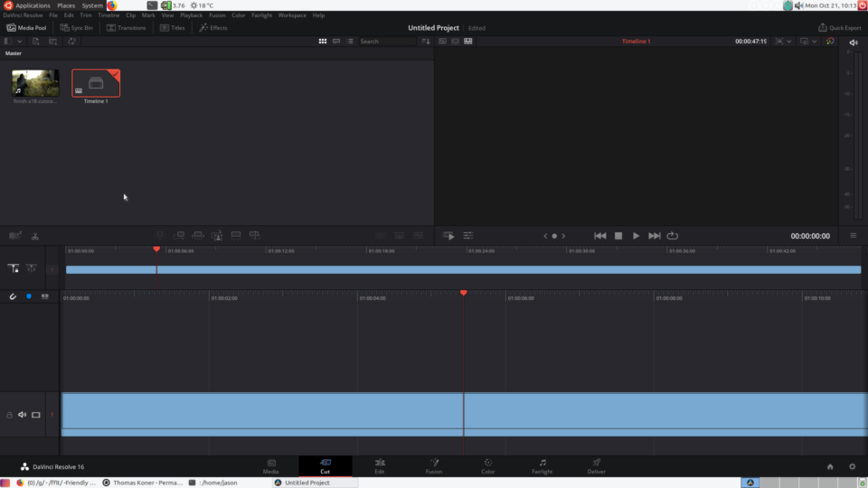Click the Source Overwrite edit icon
The height and width of the screenshot is (488, 868).
[255, 235]
